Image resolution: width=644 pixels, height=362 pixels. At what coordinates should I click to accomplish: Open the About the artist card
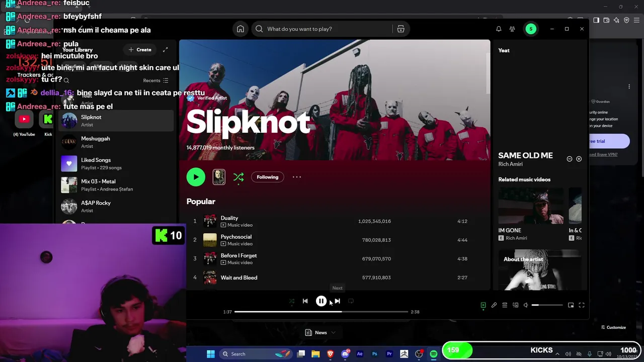540,270
